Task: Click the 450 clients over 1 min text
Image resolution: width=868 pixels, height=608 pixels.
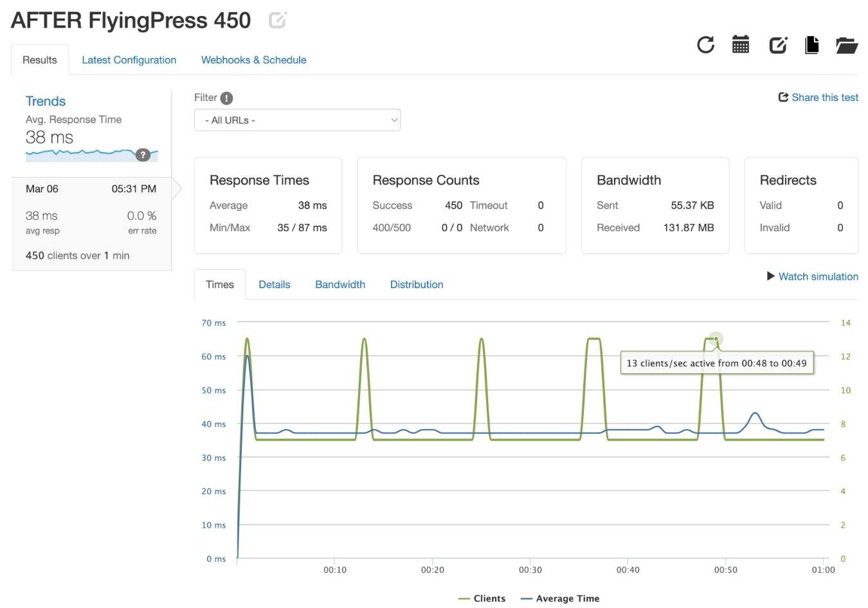Action: point(78,255)
